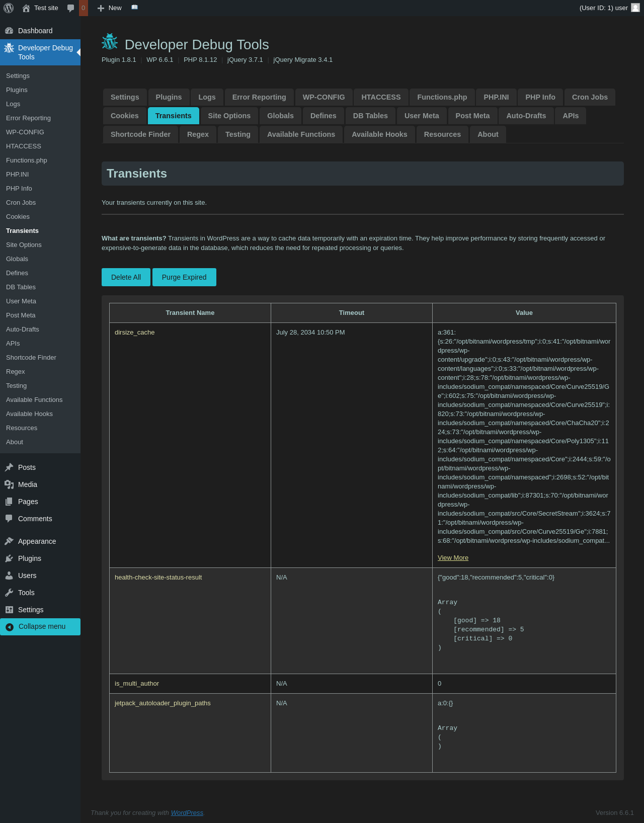This screenshot has height=823, width=644.
Task: Click the Appearance paintbrush icon
Action: pyautogui.click(x=9, y=541)
